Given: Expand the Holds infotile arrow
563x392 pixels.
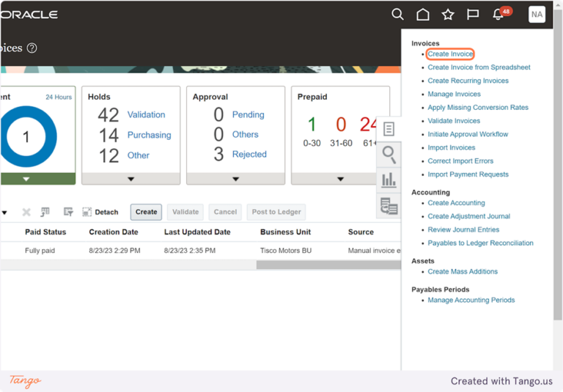Looking at the screenshot, I should 131,179.
